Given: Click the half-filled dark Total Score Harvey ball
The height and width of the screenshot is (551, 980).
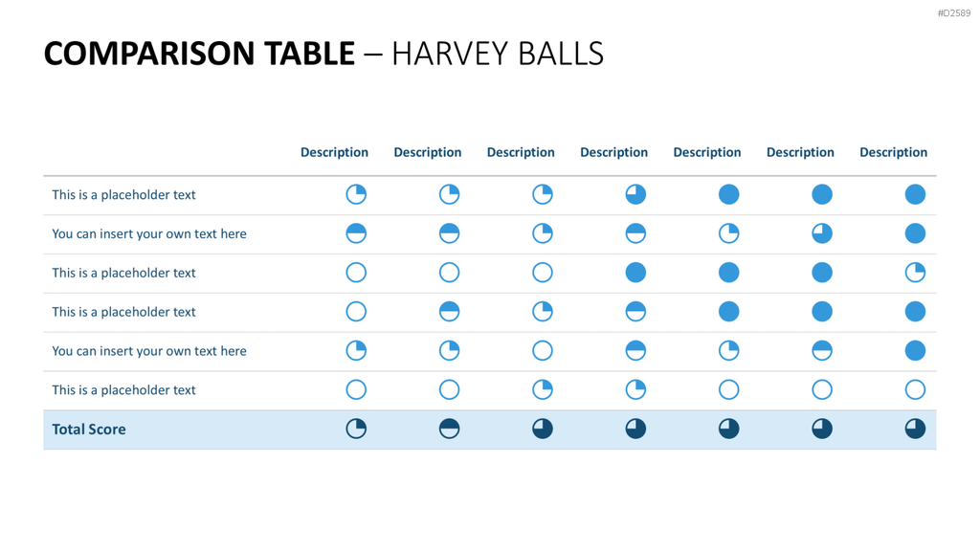Looking at the screenshot, I should click(x=449, y=429).
